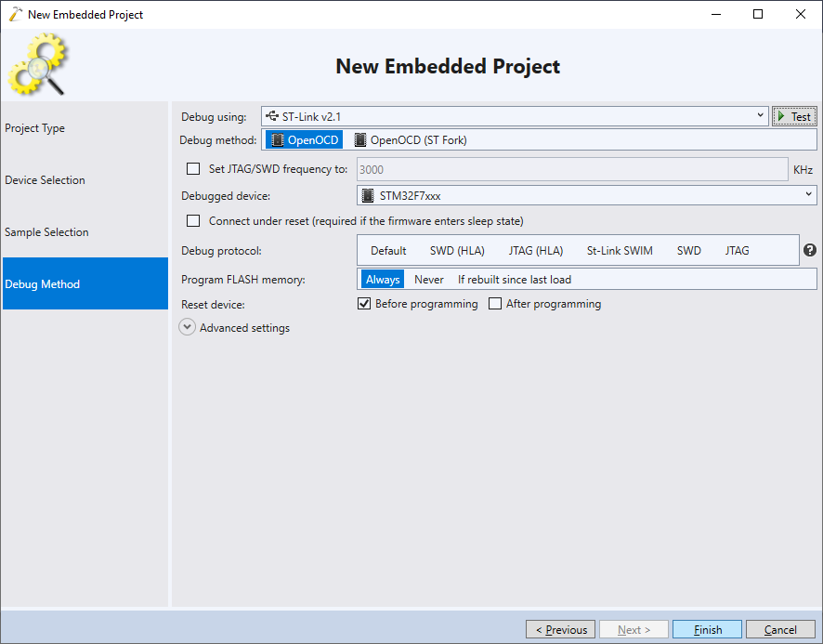Go to Sample Selection wizard page
Viewport: 823px width, 644px height.
coord(85,231)
